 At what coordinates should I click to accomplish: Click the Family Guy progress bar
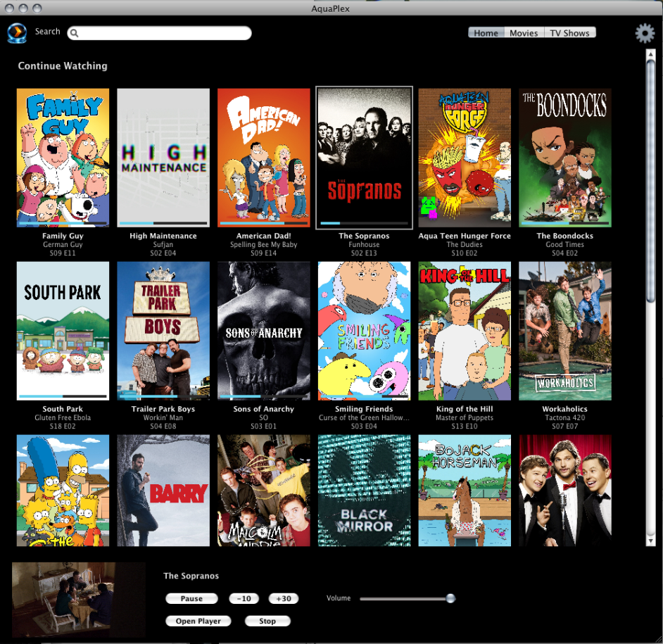tap(63, 223)
